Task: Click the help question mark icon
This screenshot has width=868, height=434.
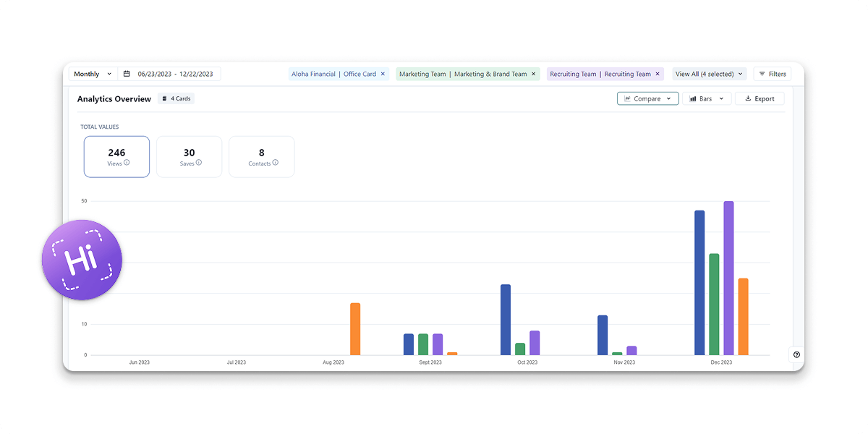Action: [796, 354]
